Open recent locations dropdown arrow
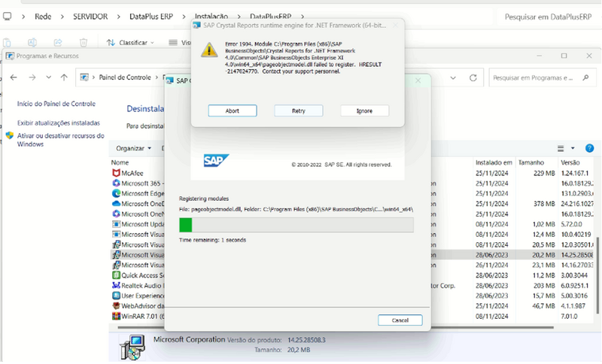Image resolution: width=602 pixels, height=364 pixels. click(48, 77)
